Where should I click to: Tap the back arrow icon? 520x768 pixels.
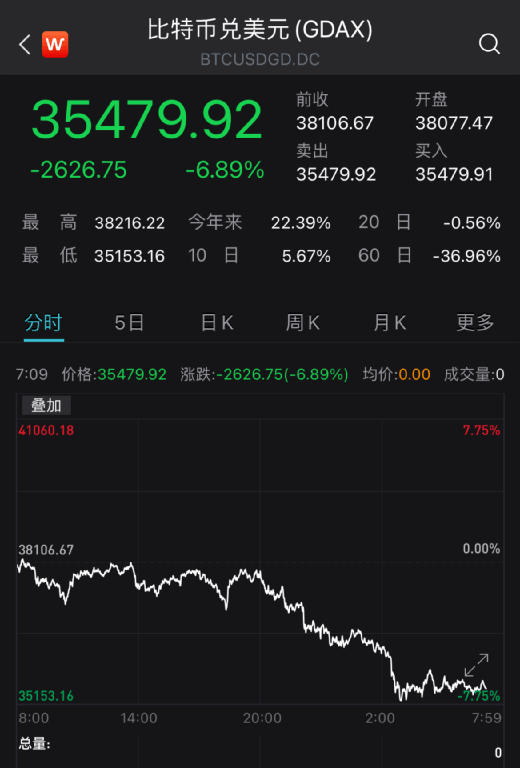[24, 45]
